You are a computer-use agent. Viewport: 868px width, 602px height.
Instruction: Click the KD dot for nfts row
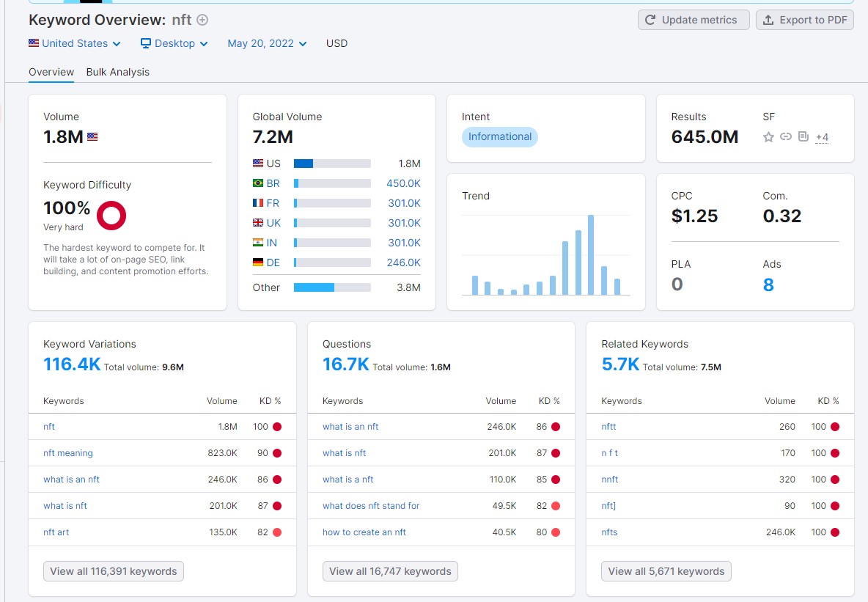point(835,532)
